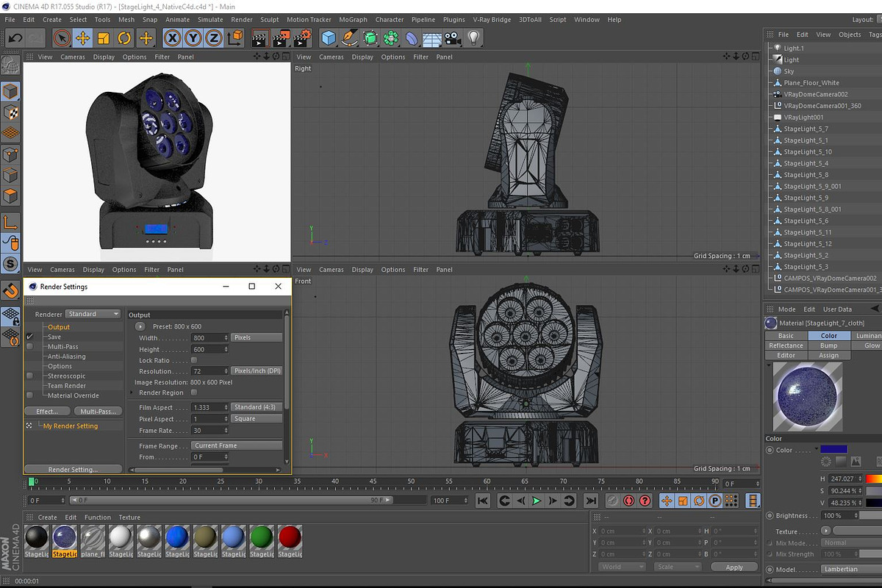This screenshot has width=882, height=588.
Task: Toggle the Parameter P key mode icon
Action: (x=715, y=501)
